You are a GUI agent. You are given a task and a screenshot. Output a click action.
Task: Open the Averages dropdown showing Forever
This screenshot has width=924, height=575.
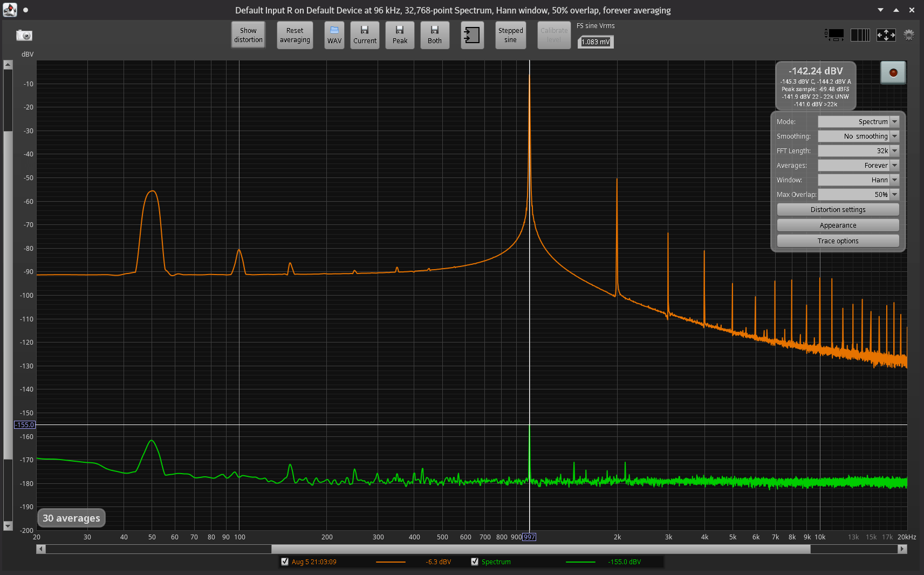coord(859,166)
